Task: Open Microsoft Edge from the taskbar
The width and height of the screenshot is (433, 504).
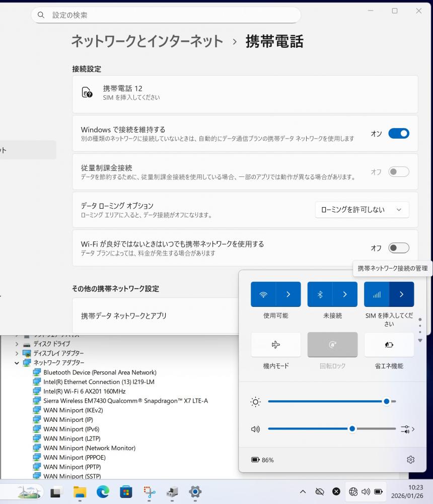Action: point(103,492)
